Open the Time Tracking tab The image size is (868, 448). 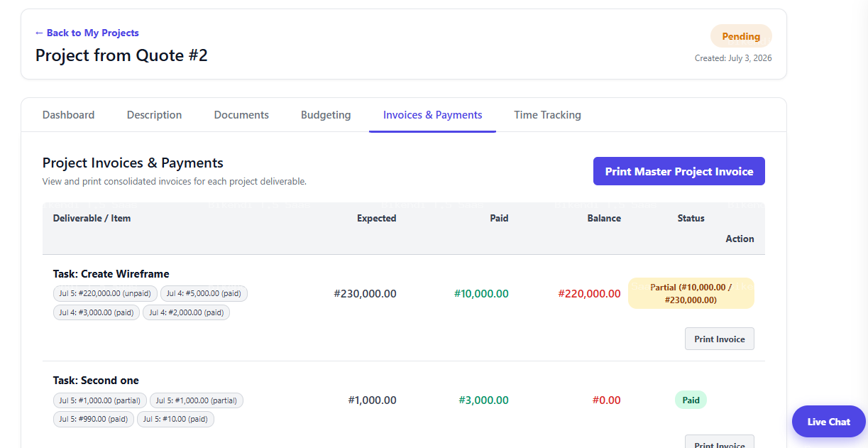tap(547, 115)
